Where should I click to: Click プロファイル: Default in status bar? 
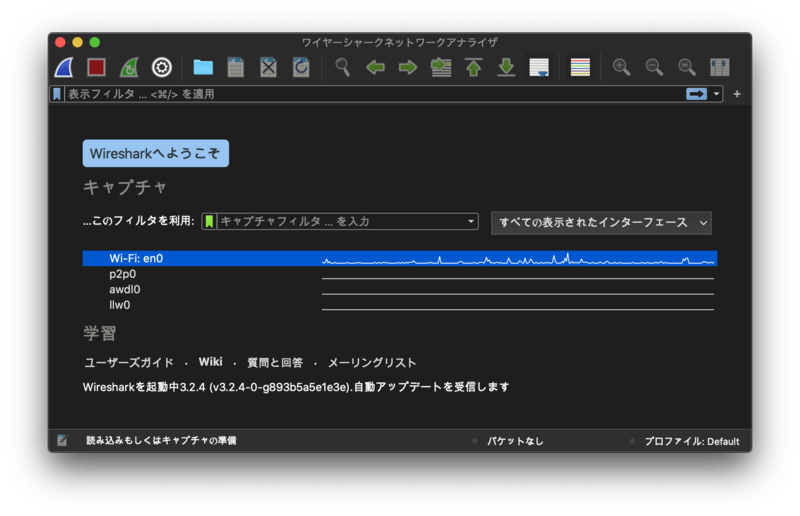click(691, 441)
